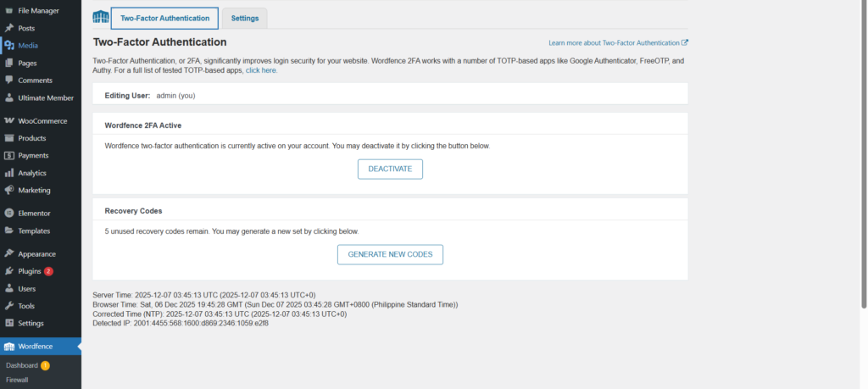Image resolution: width=868 pixels, height=389 pixels.
Task: Open Wordfence Firewall submenu item
Action: coord(17,380)
